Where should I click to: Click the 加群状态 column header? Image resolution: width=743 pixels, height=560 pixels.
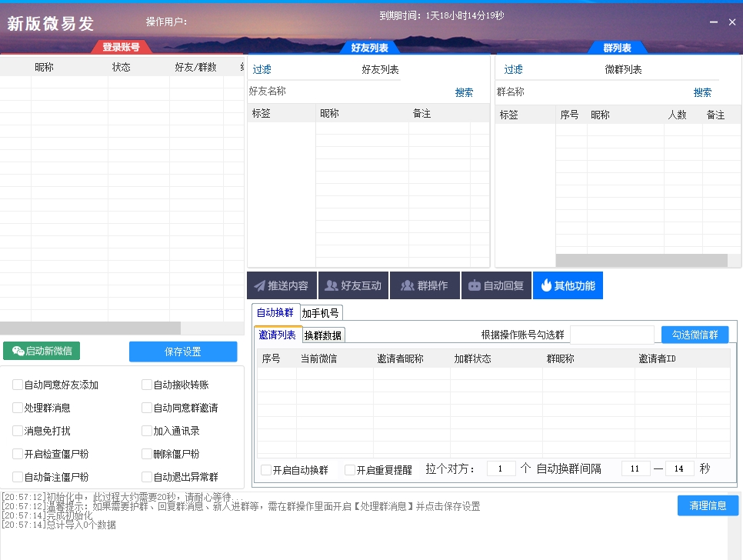(x=472, y=358)
